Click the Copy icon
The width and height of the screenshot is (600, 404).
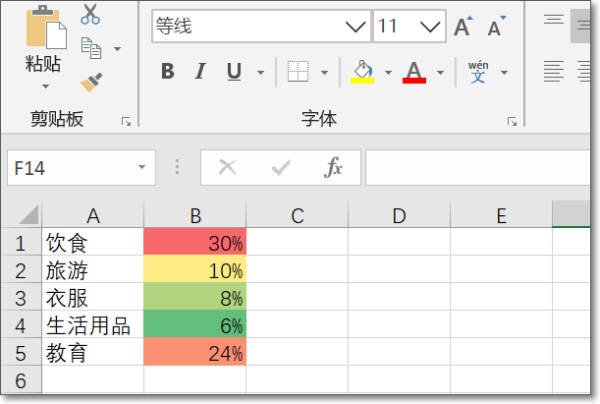(x=91, y=48)
